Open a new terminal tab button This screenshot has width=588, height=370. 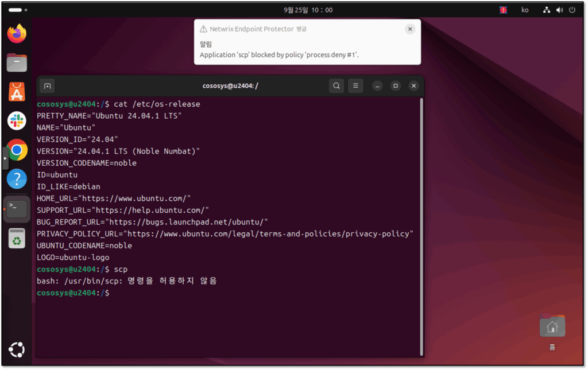[47, 85]
